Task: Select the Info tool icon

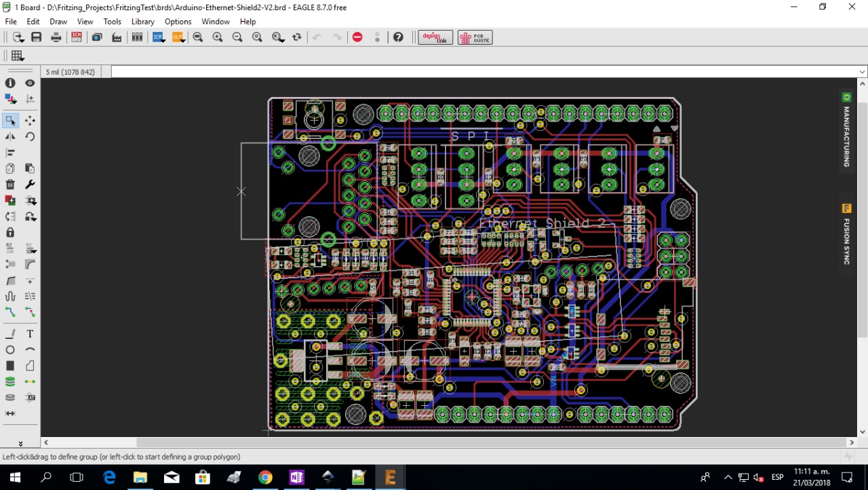Action: click(10, 83)
